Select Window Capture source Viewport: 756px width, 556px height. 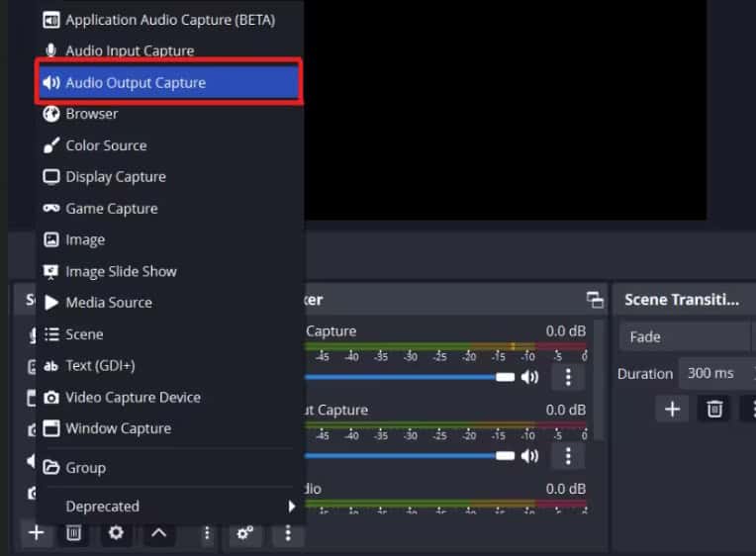[170, 428]
